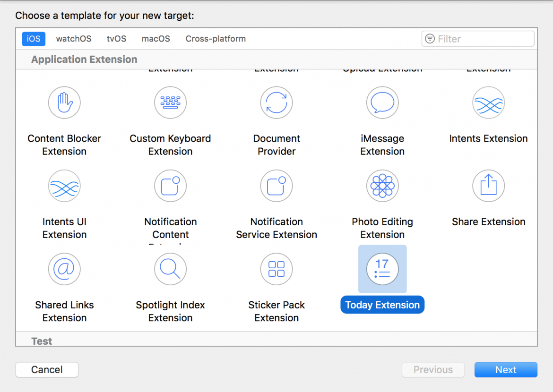553x392 pixels.
Task: Click the "Notification Content" label
Action: [170, 228]
